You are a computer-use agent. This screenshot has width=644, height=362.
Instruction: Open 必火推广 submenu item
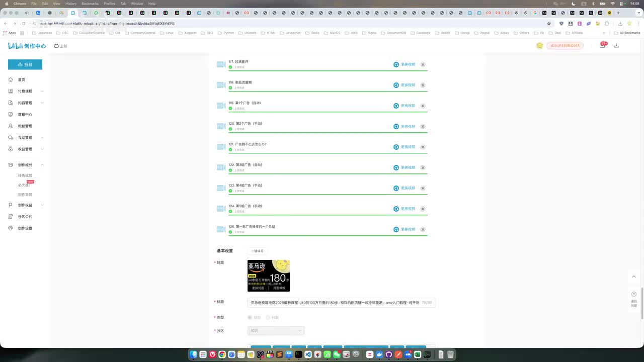click(24, 185)
